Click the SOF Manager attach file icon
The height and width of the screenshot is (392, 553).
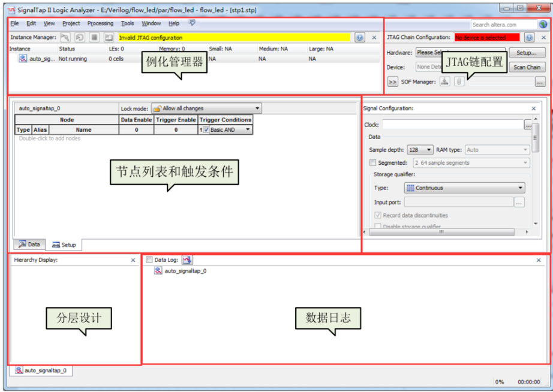459,82
